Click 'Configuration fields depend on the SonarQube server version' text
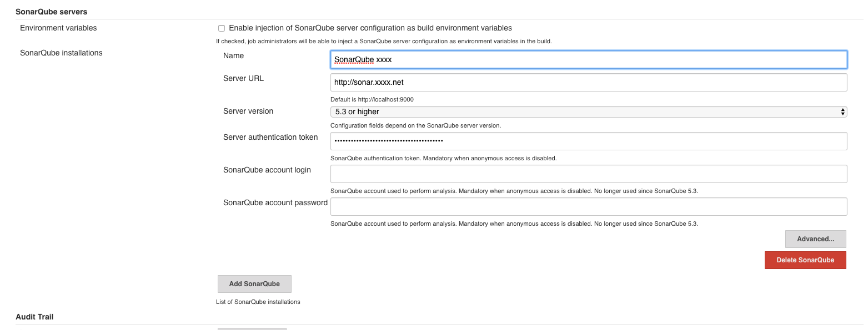This screenshot has height=330, width=868. 416,125
